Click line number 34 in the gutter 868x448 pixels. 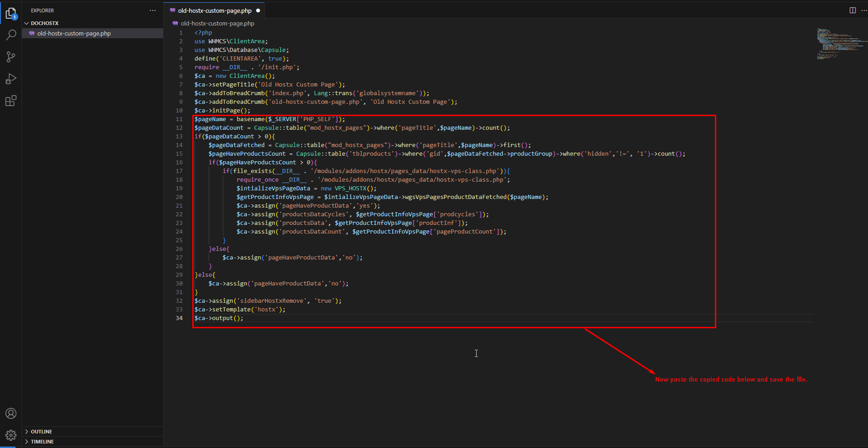click(x=179, y=318)
